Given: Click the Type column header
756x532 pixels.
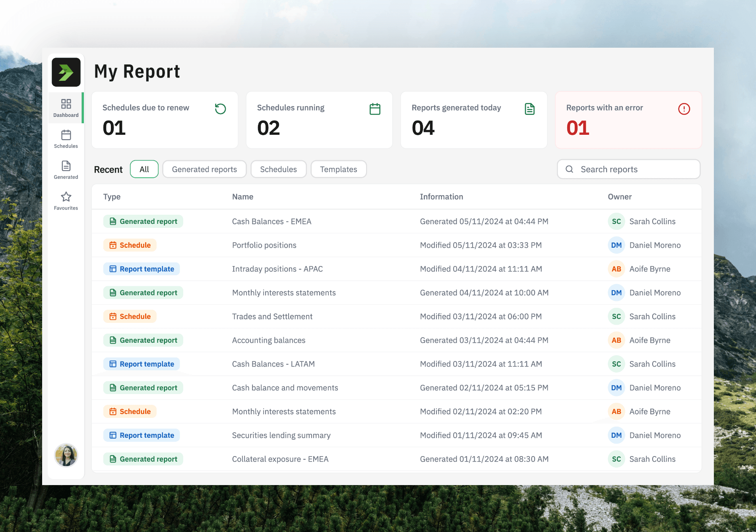Looking at the screenshot, I should 112,196.
